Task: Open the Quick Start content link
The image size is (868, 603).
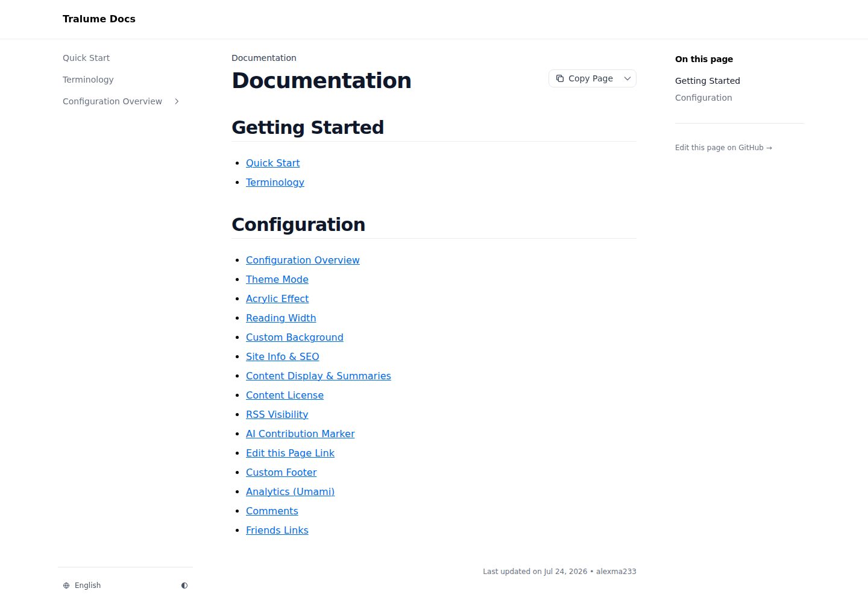Action: coord(272,163)
